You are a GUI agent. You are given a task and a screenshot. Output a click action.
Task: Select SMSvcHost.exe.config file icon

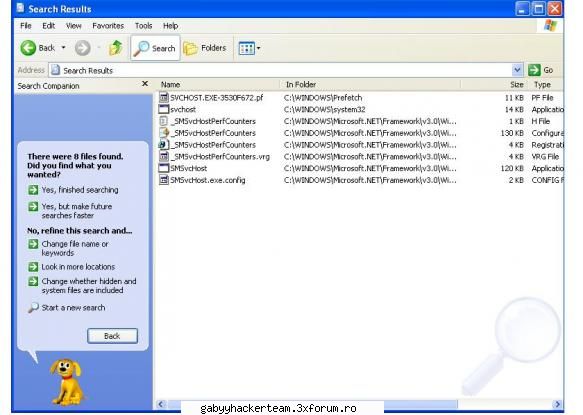point(164,180)
